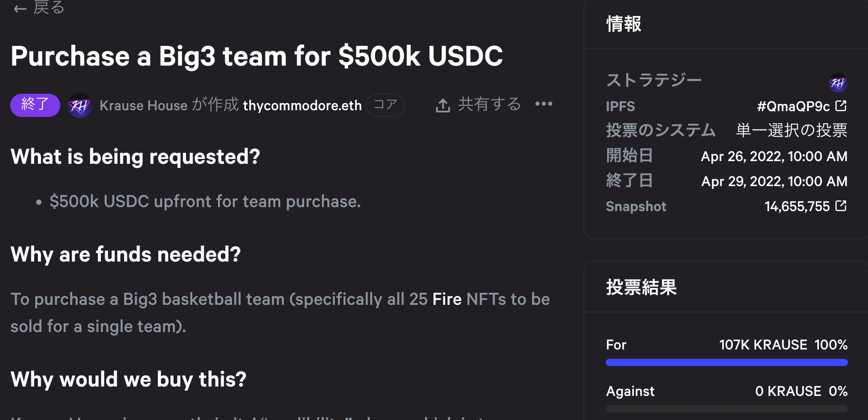Click the snapshot block number 14,655,755
The image size is (868, 420).
[797, 206]
